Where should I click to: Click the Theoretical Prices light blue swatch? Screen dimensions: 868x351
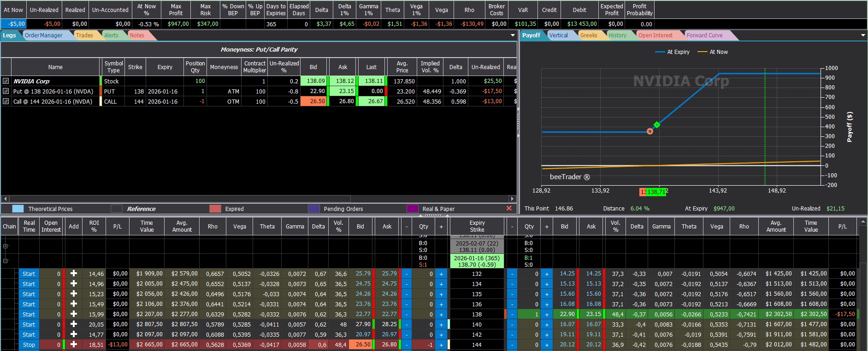point(18,209)
